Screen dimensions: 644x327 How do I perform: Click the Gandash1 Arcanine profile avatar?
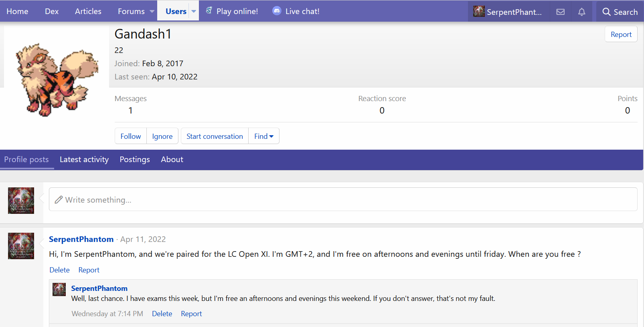point(57,79)
